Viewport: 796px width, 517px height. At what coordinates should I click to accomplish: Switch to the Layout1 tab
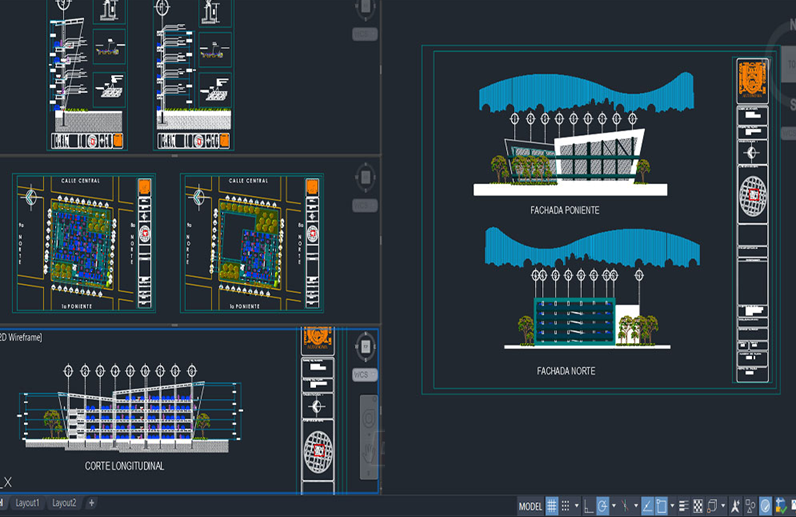pyautogui.click(x=27, y=503)
